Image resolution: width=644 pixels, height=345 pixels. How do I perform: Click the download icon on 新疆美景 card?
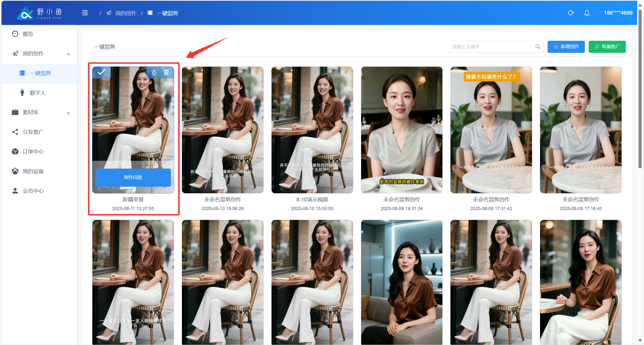click(x=154, y=72)
